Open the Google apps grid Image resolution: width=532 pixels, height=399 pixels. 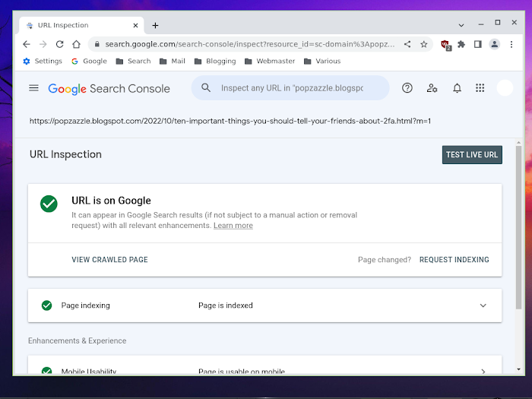(x=480, y=88)
